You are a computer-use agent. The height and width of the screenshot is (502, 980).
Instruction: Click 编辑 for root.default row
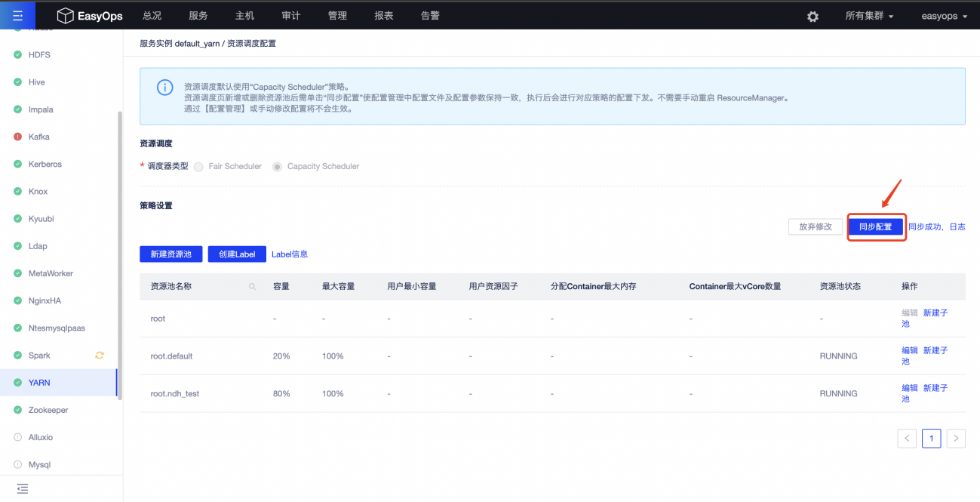[x=910, y=350]
